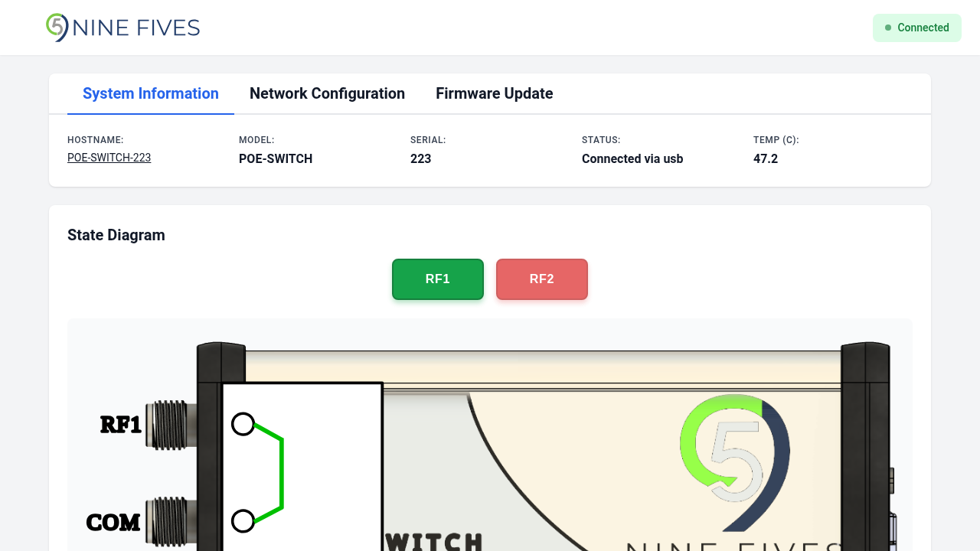Click the Nine Fives logo in the header

(x=122, y=28)
